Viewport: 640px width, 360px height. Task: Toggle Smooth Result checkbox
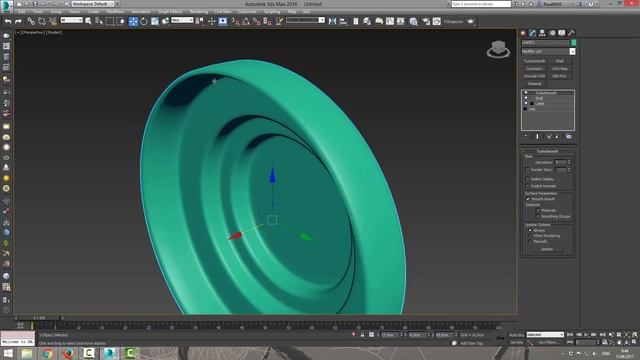tap(527, 199)
